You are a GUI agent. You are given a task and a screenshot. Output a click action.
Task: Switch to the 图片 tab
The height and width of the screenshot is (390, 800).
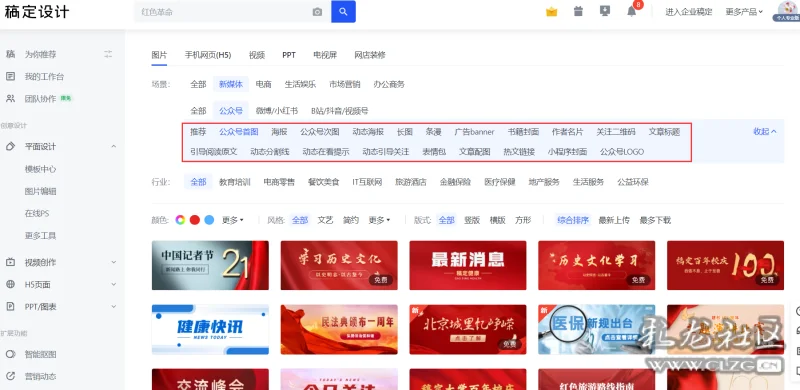[x=159, y=55]
